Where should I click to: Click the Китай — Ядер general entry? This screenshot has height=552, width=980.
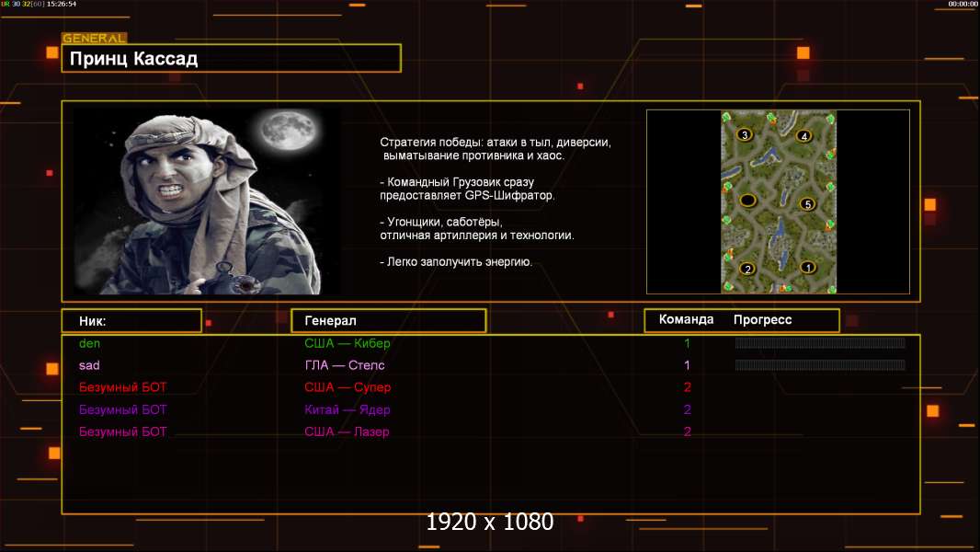pyautogui.click(x=348, y=409)
